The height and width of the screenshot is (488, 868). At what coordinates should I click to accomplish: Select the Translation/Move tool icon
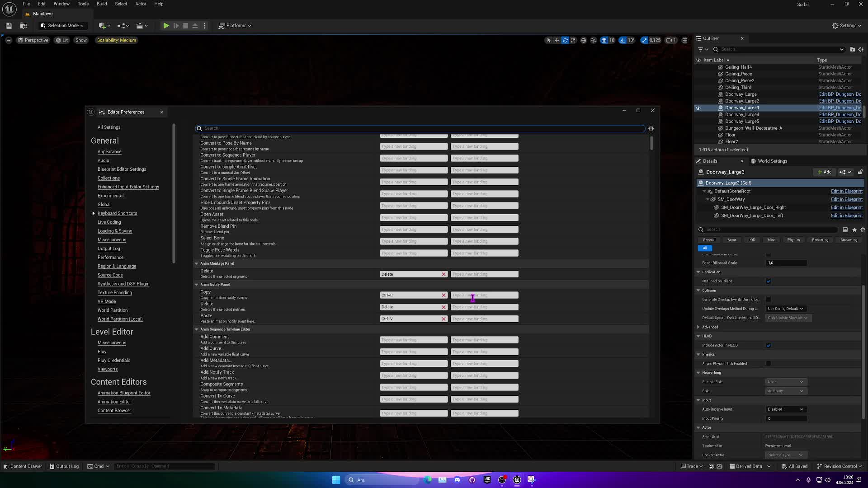point(557,40)
